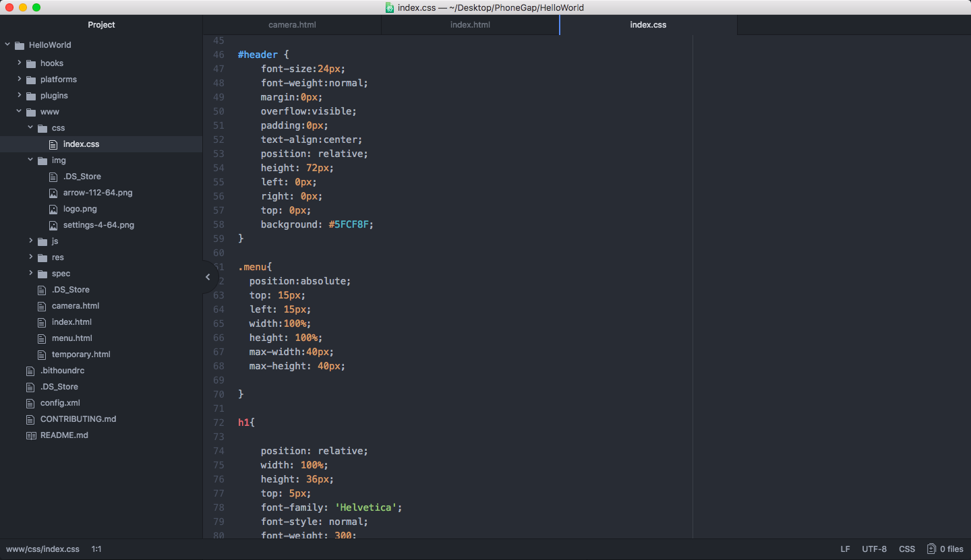Collapse the img folder chevron
The height and width of the screenshot is (560, 971).
[31, 160]
